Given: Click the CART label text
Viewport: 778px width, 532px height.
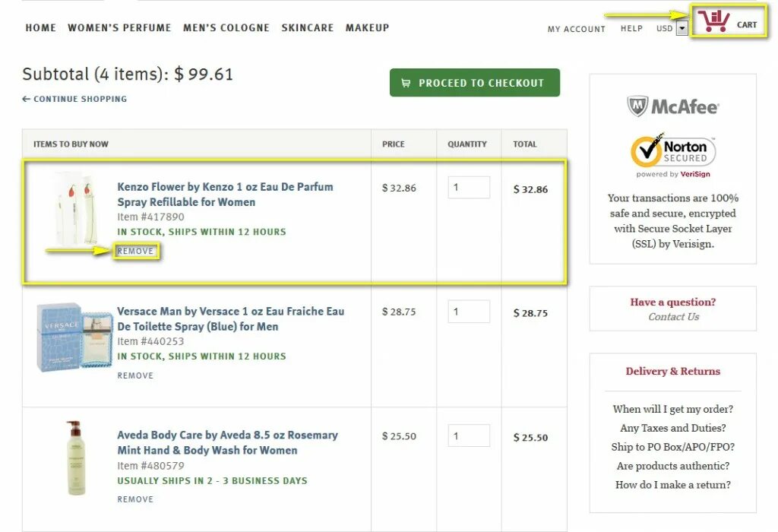Looking at the screenshot, I should 747,25.
